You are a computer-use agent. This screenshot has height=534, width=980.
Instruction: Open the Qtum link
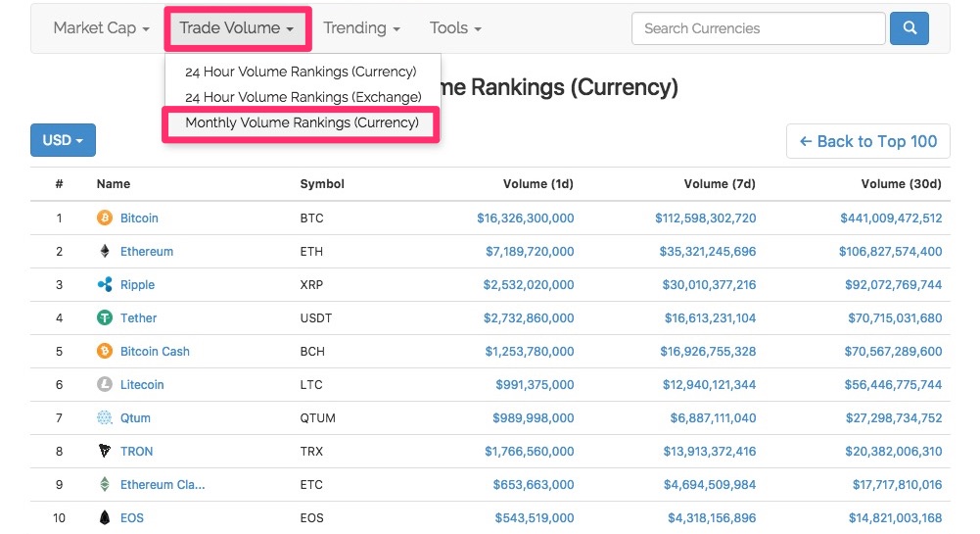click(x=136, y=417)
